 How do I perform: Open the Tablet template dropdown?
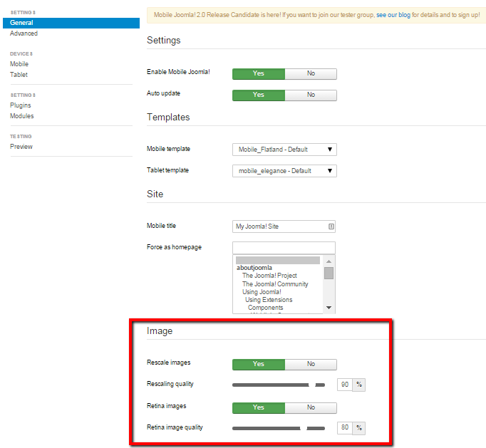284,171
